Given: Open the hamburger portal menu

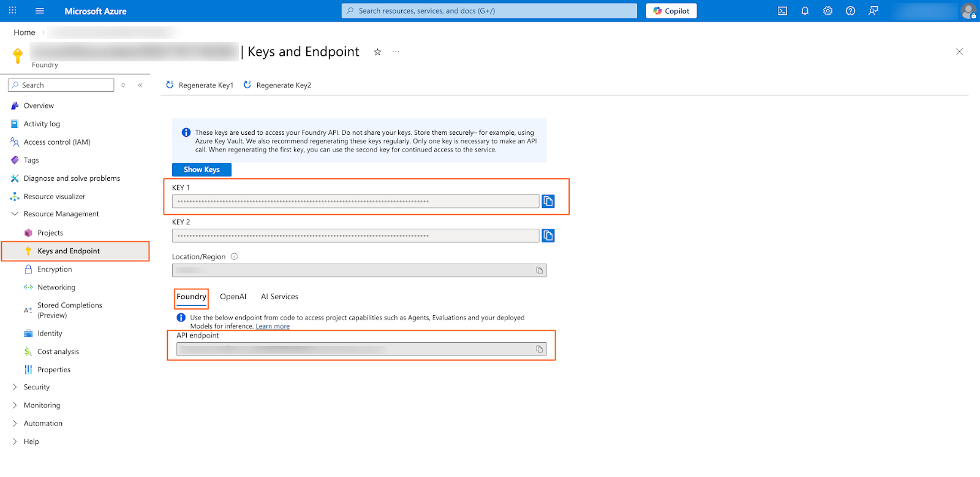Looking at the screenshot, I should (x=40, y=11).
